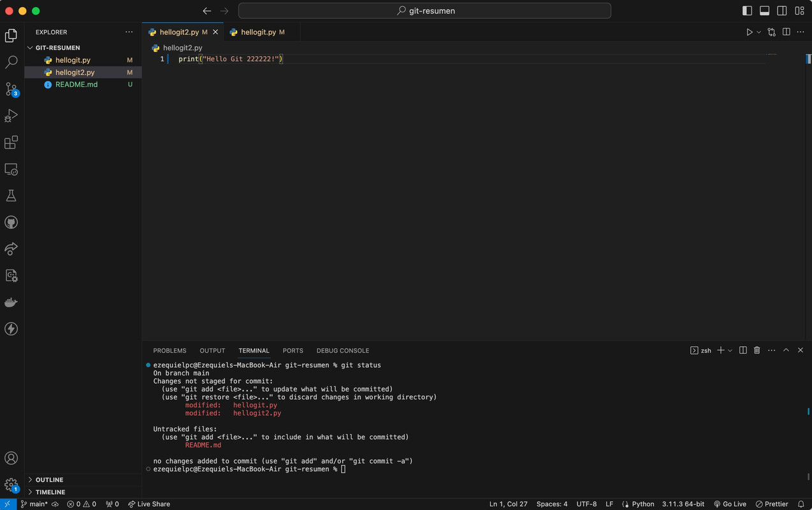Select hellogit2.py in the explorer
Image resolution: width=812 pixels, height=510 pixels.
click(x=83, y=72)
